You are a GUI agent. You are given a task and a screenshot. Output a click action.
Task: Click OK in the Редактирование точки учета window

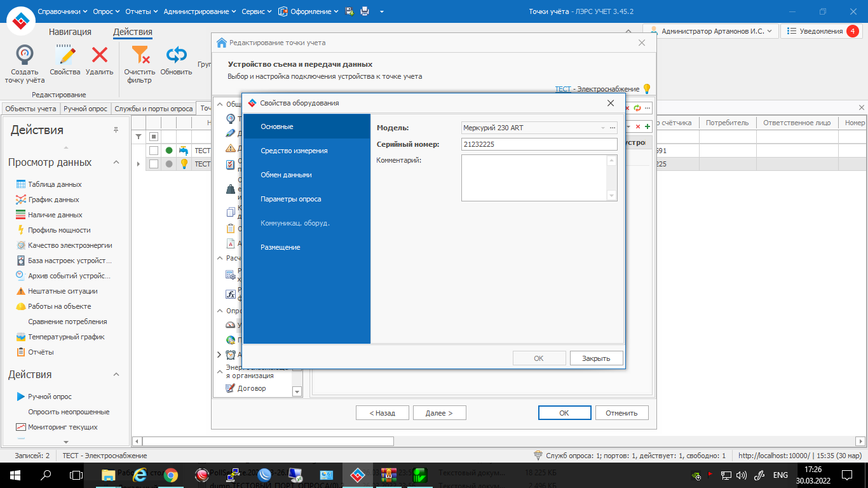pos(564,412)
